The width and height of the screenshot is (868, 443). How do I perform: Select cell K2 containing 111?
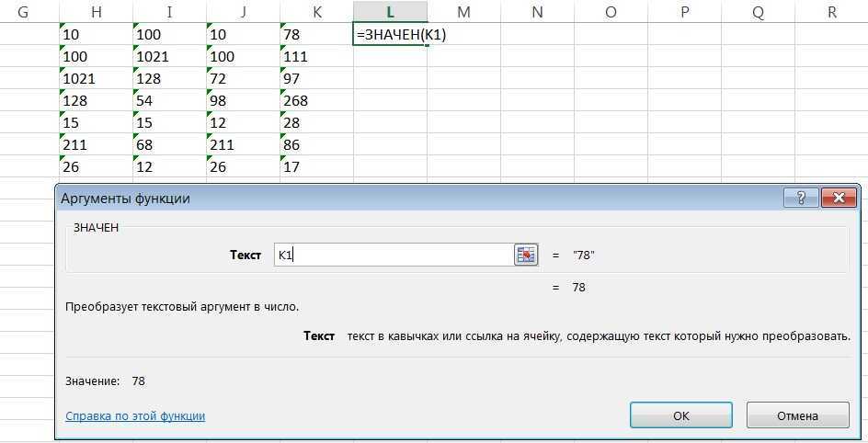click(x=316, y=56)
